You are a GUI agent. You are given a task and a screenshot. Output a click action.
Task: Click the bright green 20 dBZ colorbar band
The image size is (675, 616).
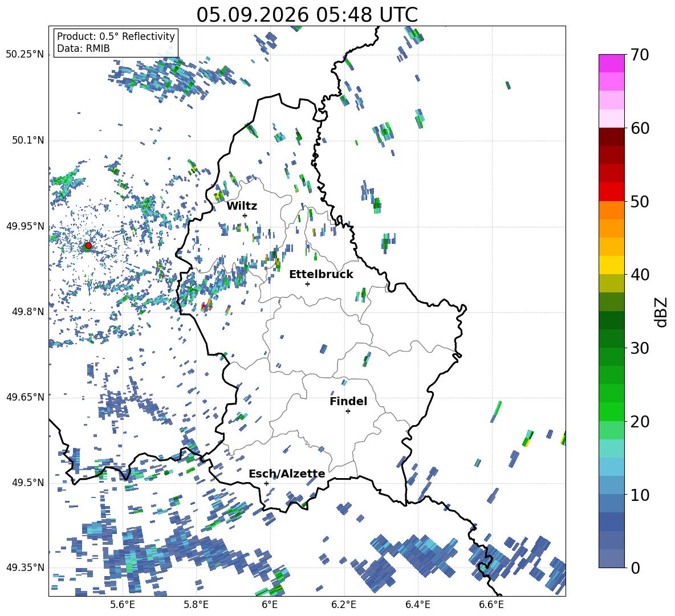pos(611,411)
